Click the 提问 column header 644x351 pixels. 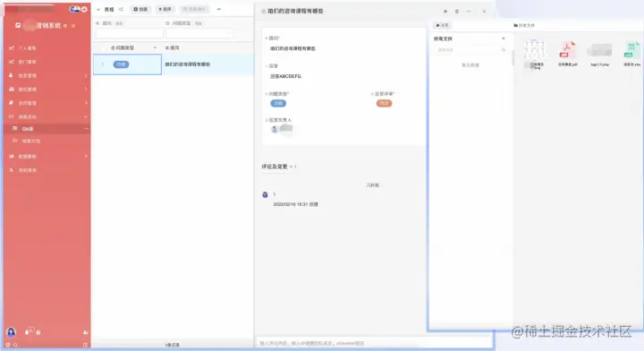click(172, 48)
